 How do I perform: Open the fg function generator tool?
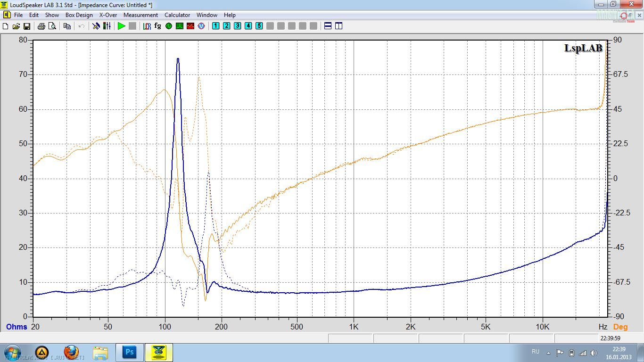pyautogui.click(x=157, y=26)
